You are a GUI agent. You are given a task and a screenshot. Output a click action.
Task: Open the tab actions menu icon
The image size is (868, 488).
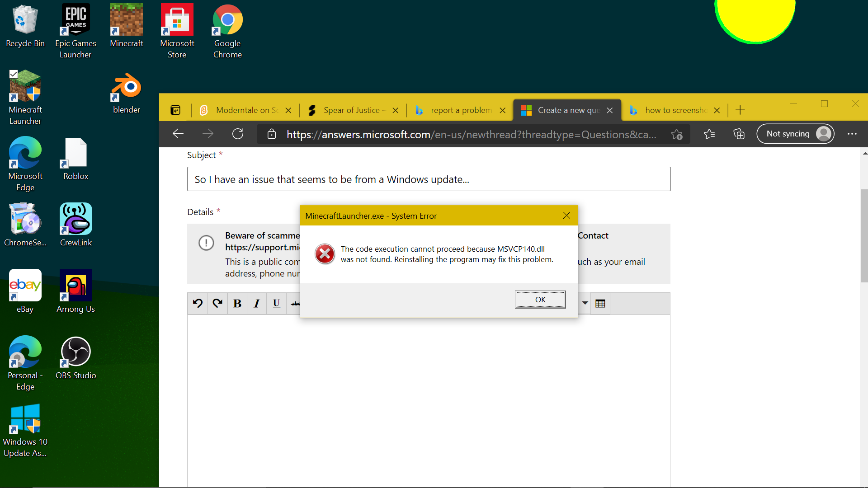coord(175,110)
